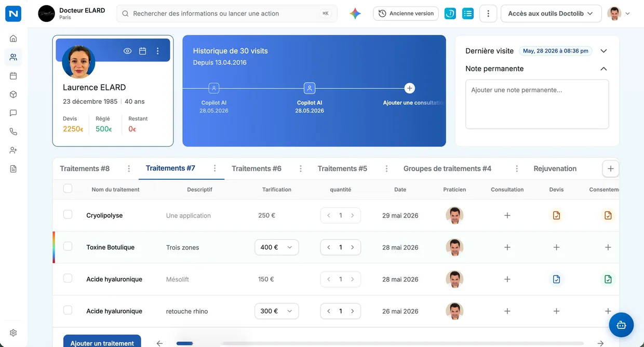Switch to Traitements #6 tab
644x347 pixels.
tap(257, 169)
